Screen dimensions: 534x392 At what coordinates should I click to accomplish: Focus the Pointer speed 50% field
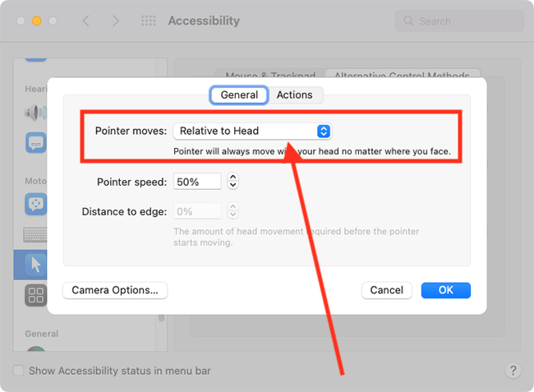tap(197, 182)
